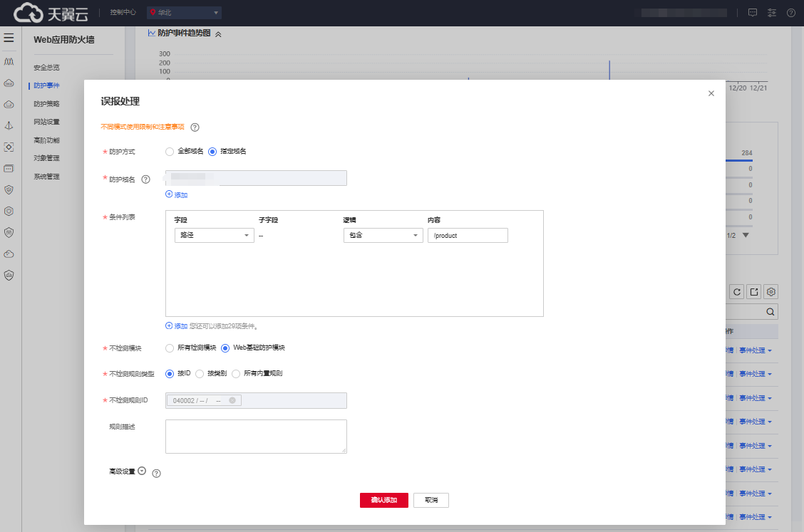
Task: Click the message icon in top bar
Action: (x=752, y=13)
